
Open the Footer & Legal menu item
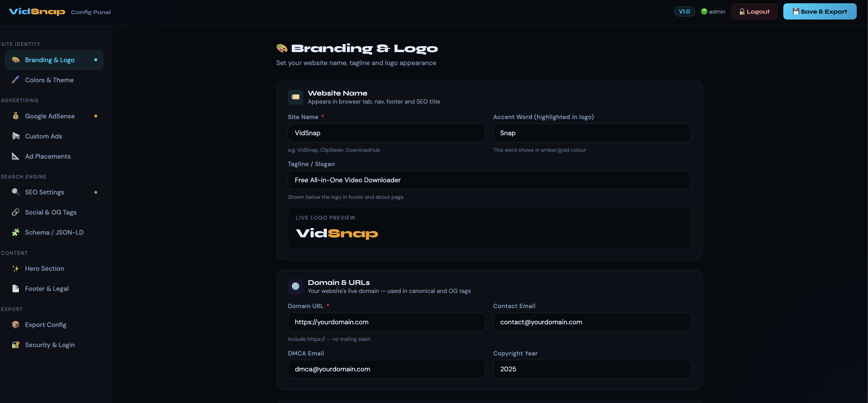tap(46, 288)
